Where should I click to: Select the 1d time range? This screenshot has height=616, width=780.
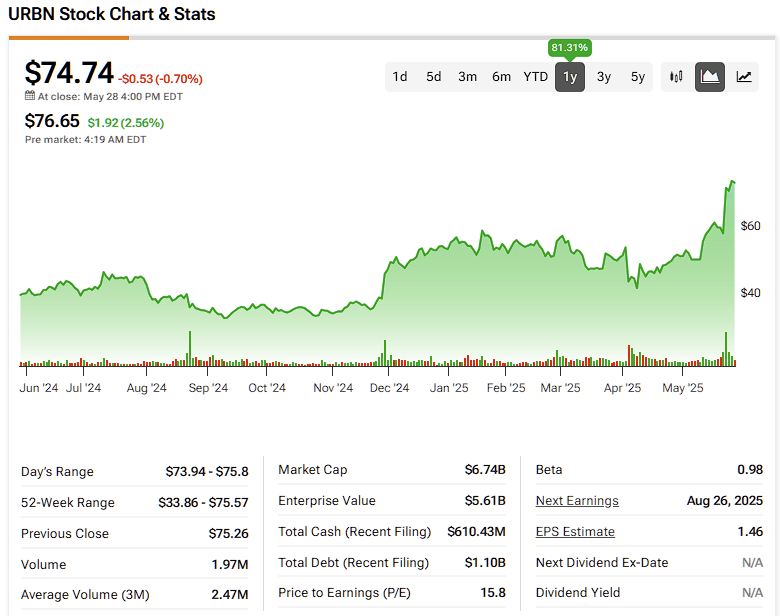click(x=400, y=77)
